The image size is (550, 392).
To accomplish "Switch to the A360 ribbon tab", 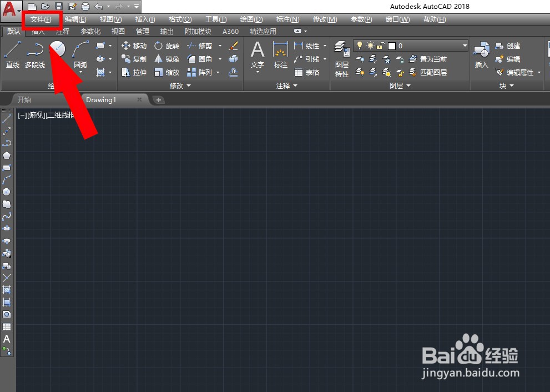I will click(230, 32).
